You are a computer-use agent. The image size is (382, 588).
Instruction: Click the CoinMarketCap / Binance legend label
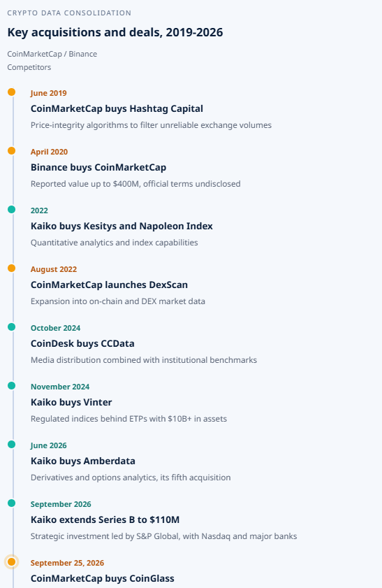pos(52,54)
